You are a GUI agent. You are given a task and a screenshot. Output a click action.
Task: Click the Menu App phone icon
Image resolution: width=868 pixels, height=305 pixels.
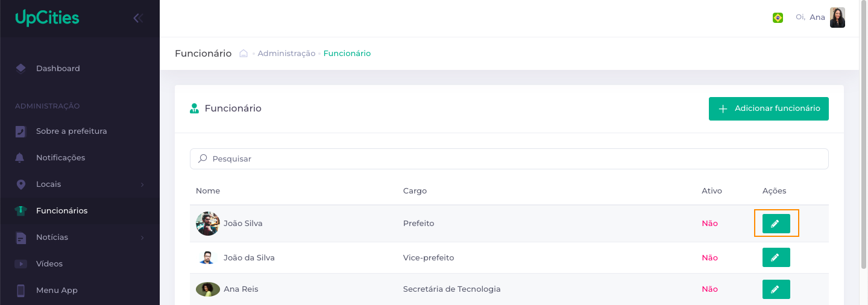pos(20,291)
